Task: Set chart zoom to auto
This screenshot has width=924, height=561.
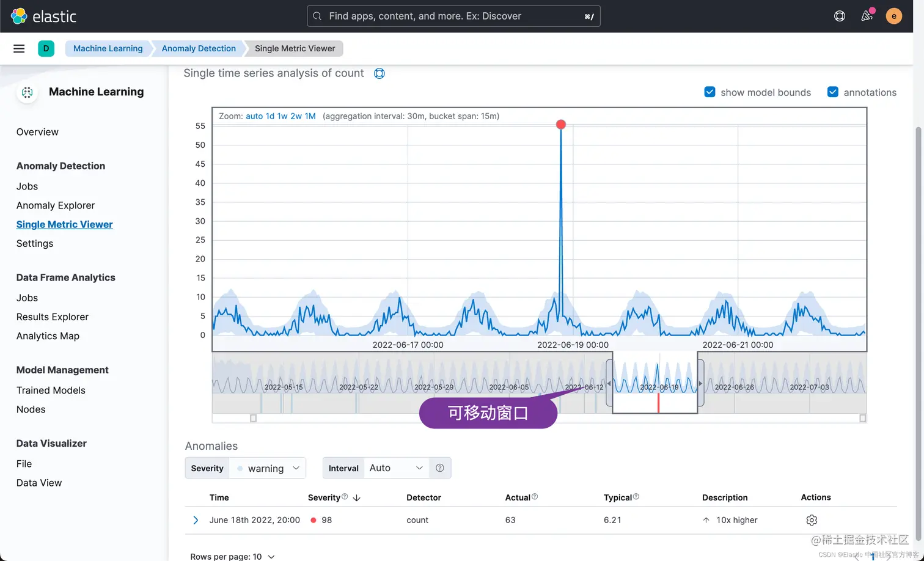Action: pos(254,116)
